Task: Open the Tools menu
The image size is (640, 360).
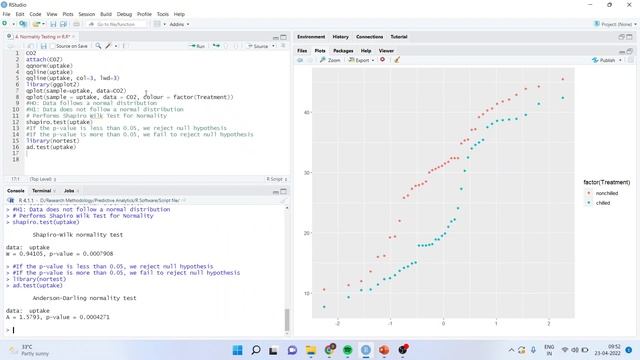Action: tap(162, 14)
